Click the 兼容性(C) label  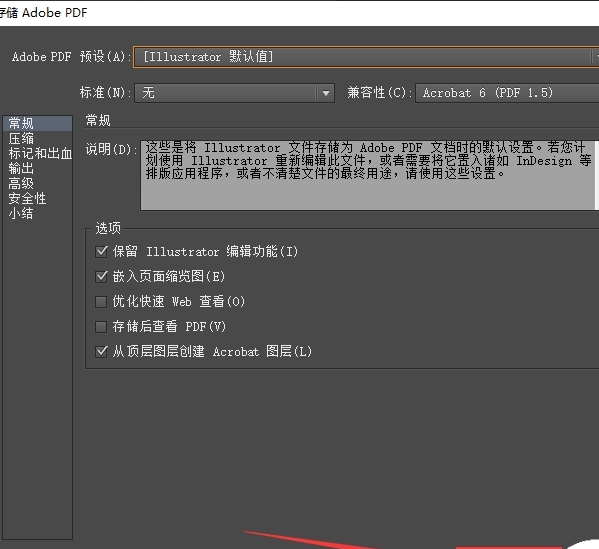pos(380,92)
